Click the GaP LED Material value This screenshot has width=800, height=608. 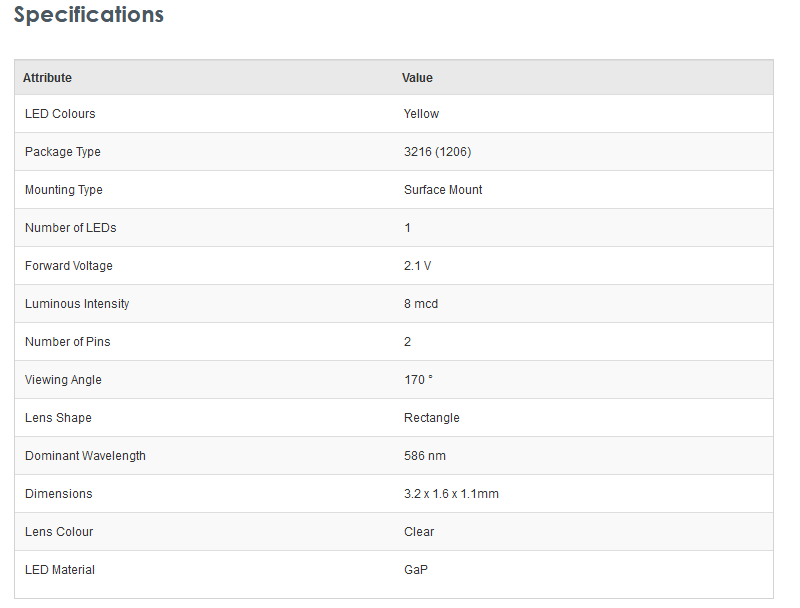416,570
